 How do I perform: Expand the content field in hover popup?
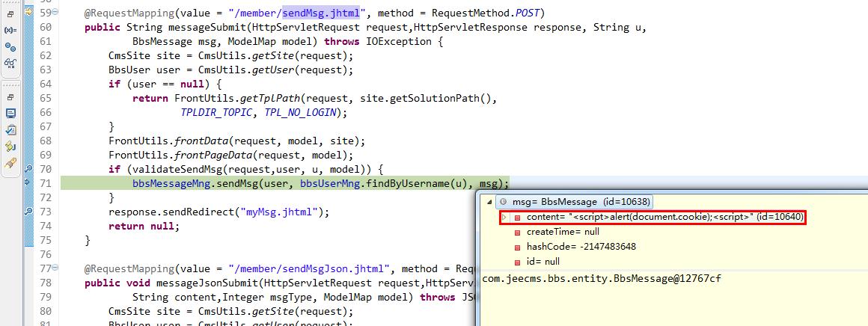click(x=504, y=218)
